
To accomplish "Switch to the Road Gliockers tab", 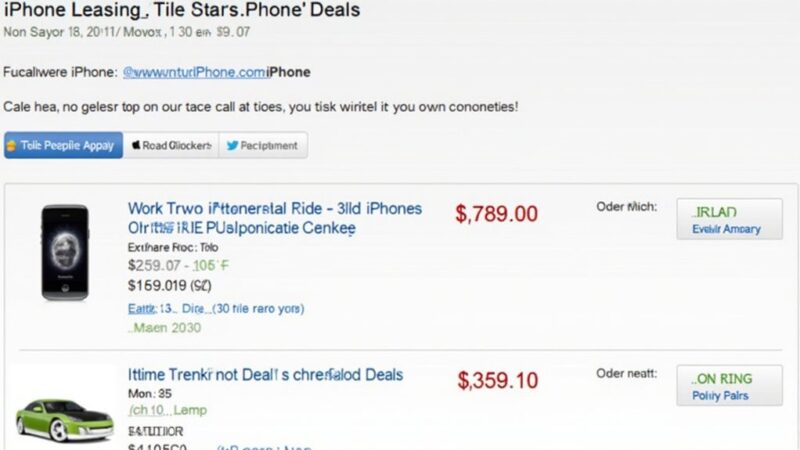I will 171,146.
